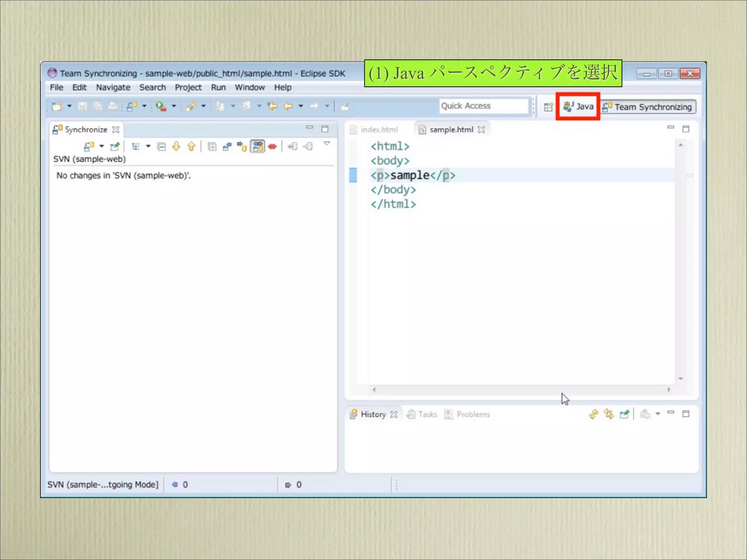Screen dimensions: 747x560
Task: Toggle the red Conflicts mode filter
Action: pos(272,147)
